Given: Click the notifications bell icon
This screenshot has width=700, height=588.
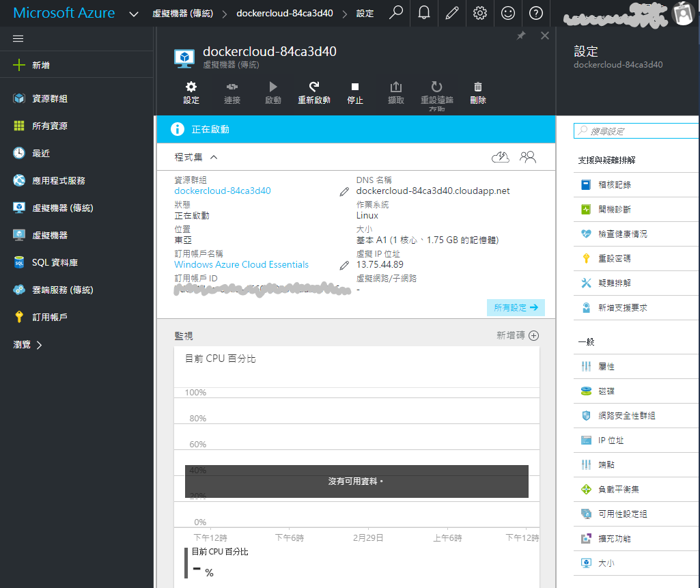Looking at the screenshot, I should pos(424,13).
